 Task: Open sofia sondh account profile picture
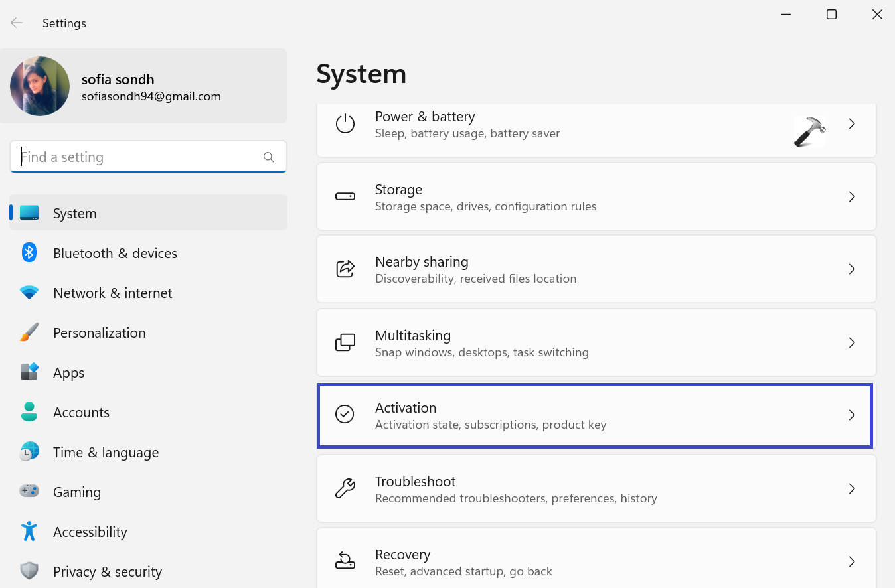[40, 86]
